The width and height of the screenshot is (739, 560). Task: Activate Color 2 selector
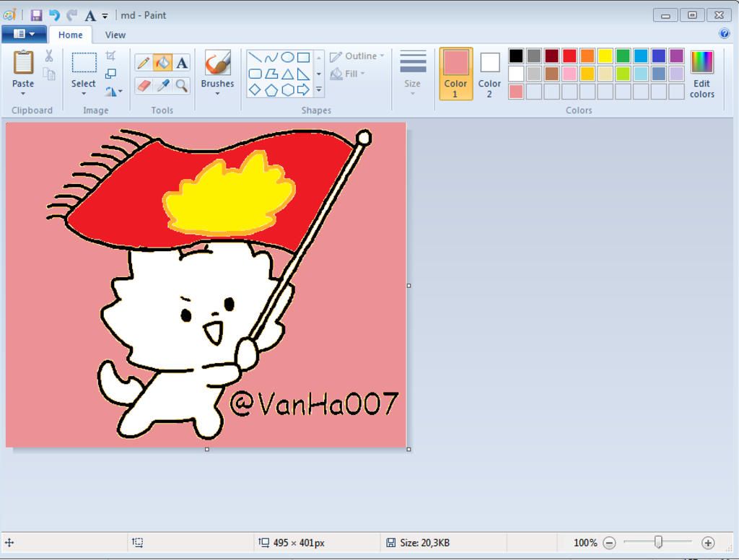coord(490,74)
